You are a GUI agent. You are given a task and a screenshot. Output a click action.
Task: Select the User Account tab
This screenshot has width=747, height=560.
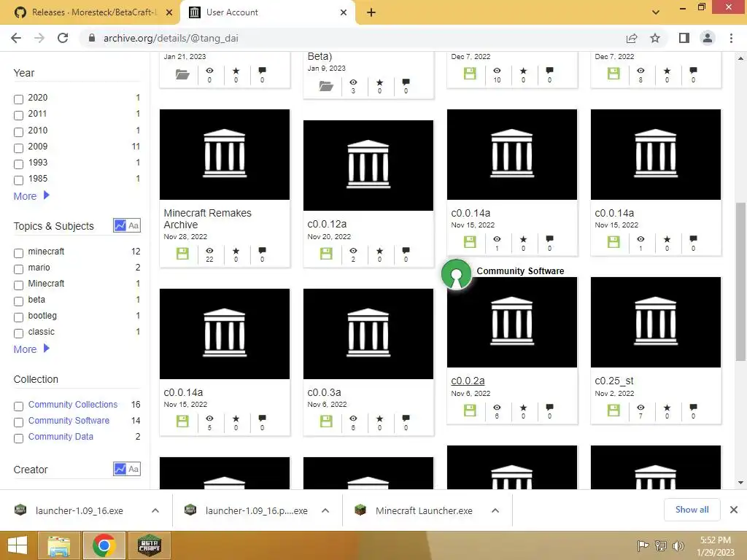(267, 12)
